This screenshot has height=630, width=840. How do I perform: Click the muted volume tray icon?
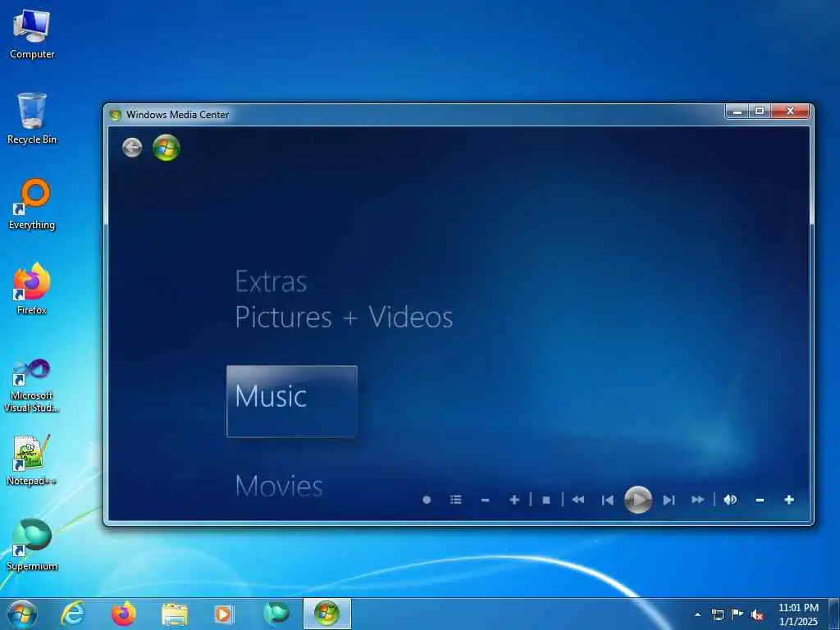click(757, 614)
